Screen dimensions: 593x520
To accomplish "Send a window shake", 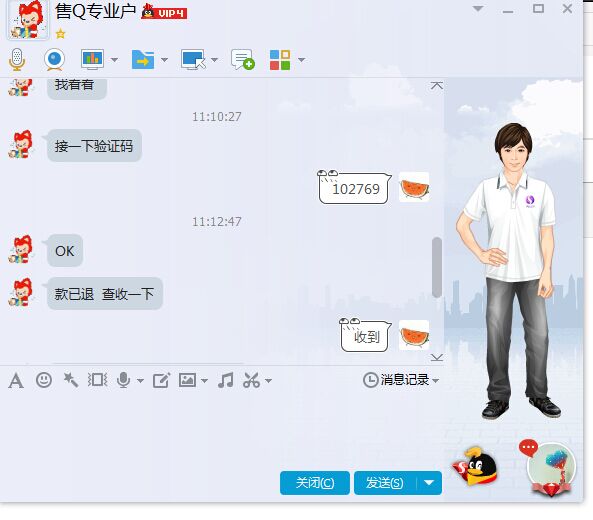I will pos(98,380).
